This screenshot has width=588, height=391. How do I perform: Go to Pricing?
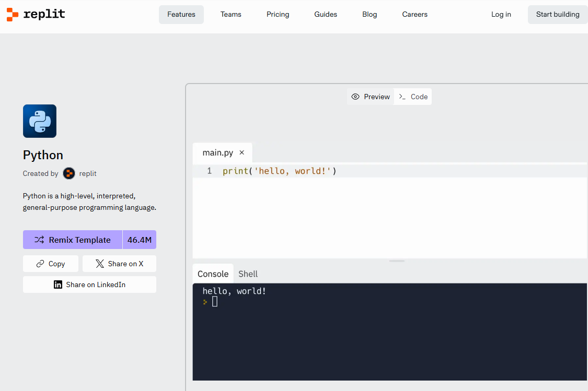(x=278, y=15)
